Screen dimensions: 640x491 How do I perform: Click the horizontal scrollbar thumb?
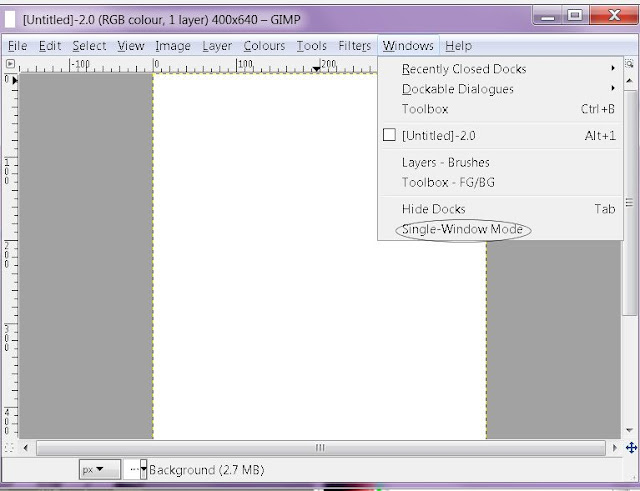click(x=321, y=448)
